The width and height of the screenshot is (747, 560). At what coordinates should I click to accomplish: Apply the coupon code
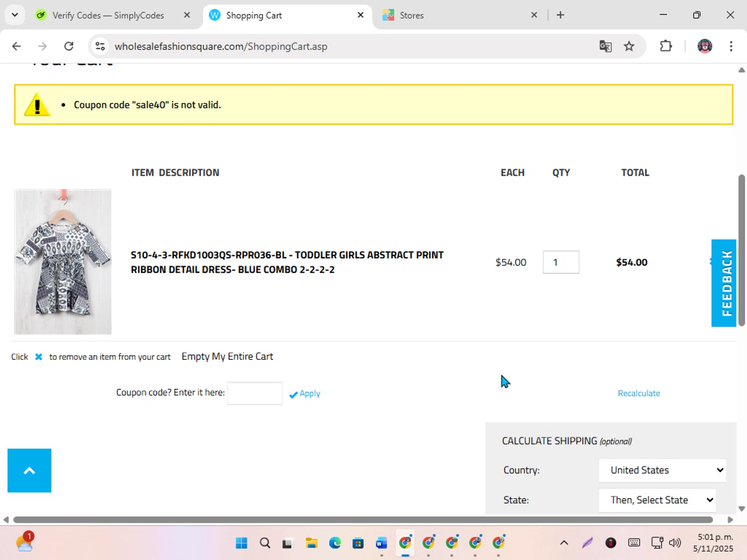[x=305, y=394]
